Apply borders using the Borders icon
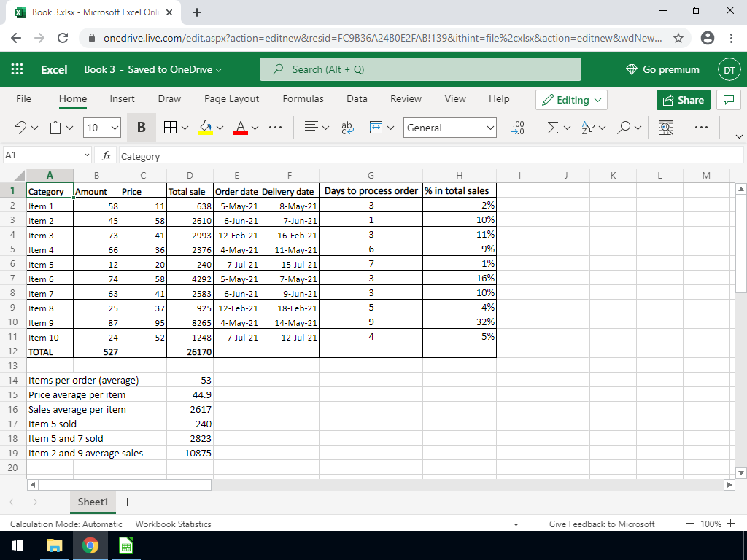747x560 pixels. pyautogui.click(x=169, y=128)
